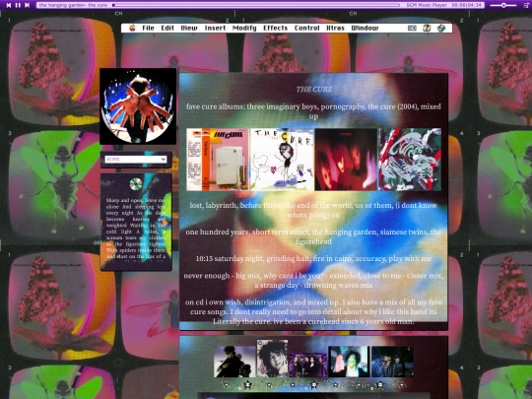The width and height of the screenshot is (532, 399).
Task: Open the File menu
Action: point(148,28)
